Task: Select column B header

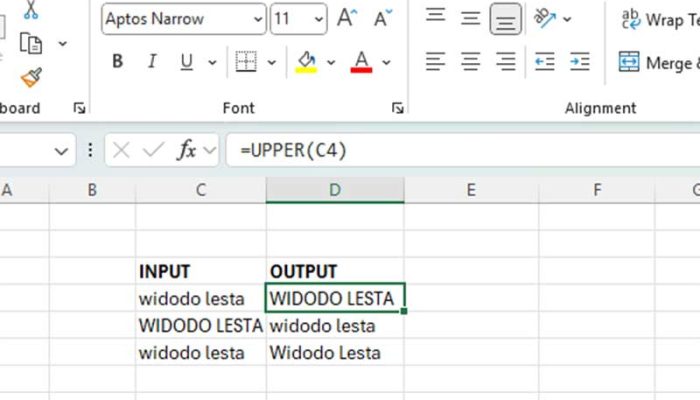Action: point(92,190)
